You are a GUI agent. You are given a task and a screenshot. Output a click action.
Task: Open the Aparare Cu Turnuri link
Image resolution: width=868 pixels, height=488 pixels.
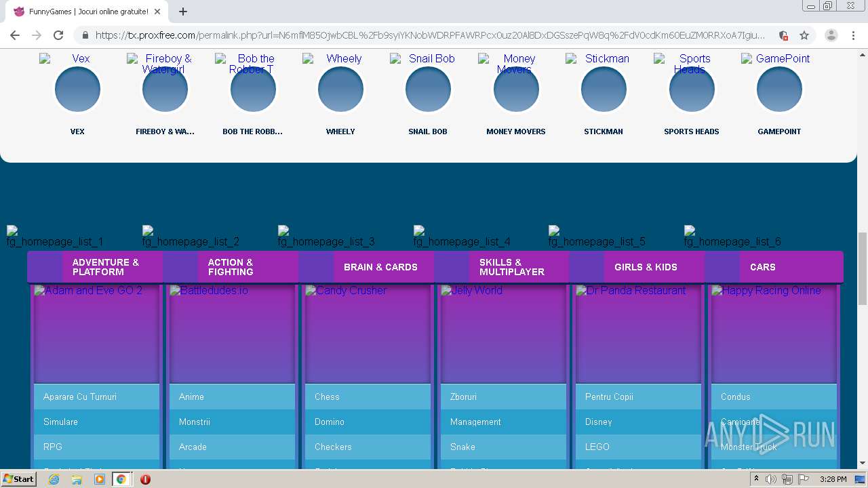pyautogui.click(x=96, y=396)
